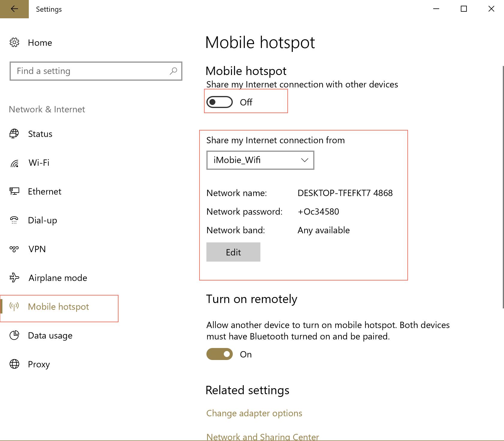Go to the Wi-Fi settings label
This screenshot has height=441, width=504.
click(39, 163)
